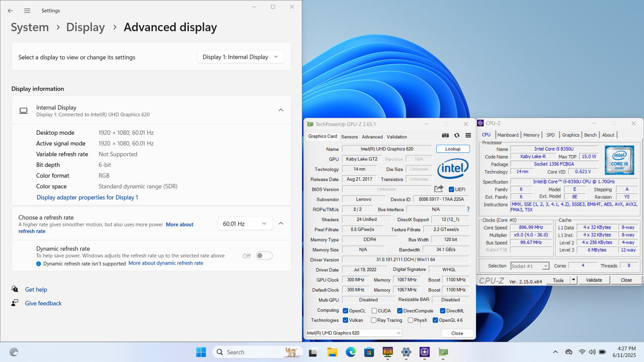The image size is (644, 362).
Task: Click GPU-Z refresh icon
Action: (457, 136)
